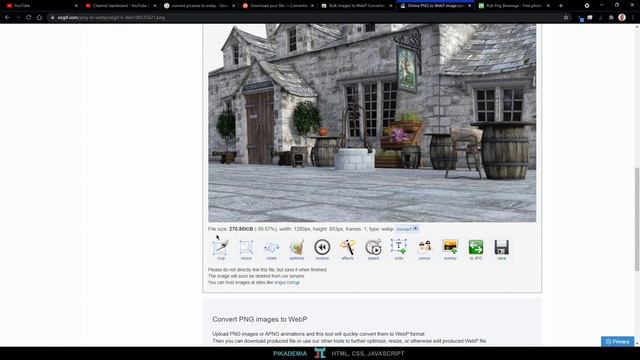Viewport: 640px width, 360px height.
Task: Switch to the Download your file Convertio tab
Action: tap(278, 6)
